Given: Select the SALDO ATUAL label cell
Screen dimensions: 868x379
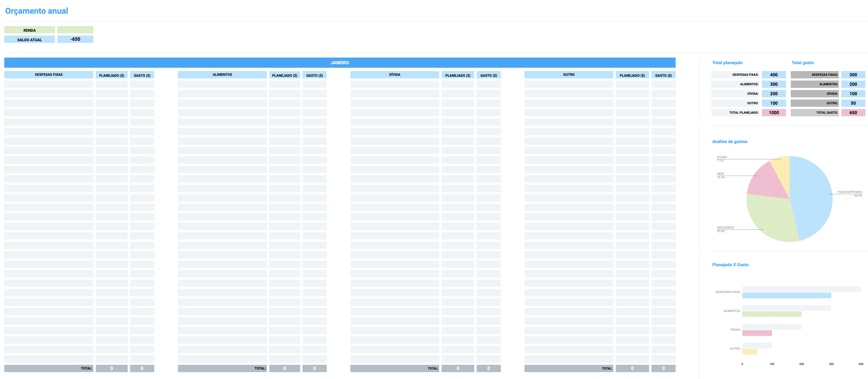Looking at the screenshot, I should click(30, 39).
